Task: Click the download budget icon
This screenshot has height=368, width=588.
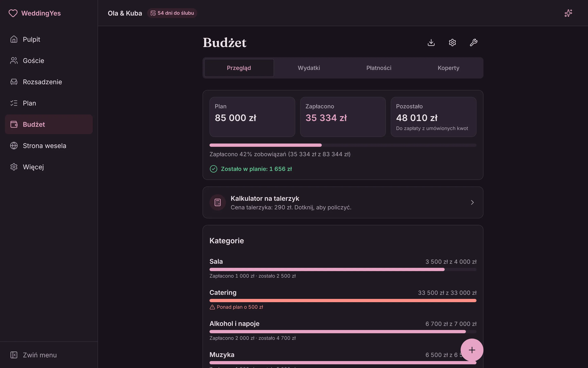Action: (x=431, y=43)
